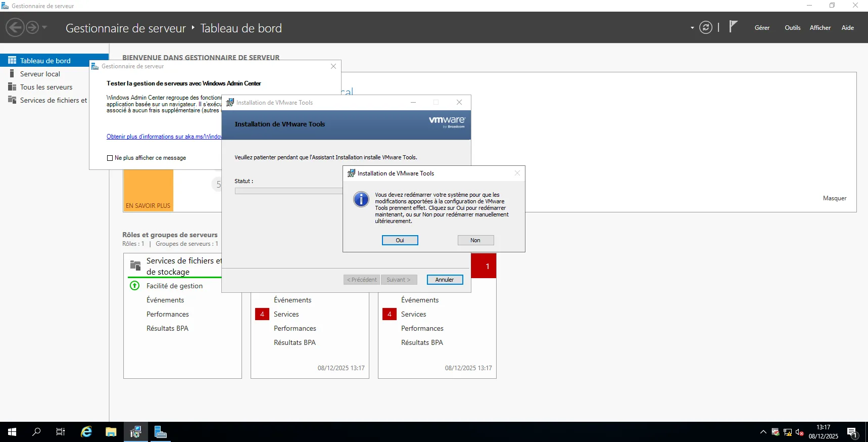Open Task View from the taskbar

click(61, 432)
